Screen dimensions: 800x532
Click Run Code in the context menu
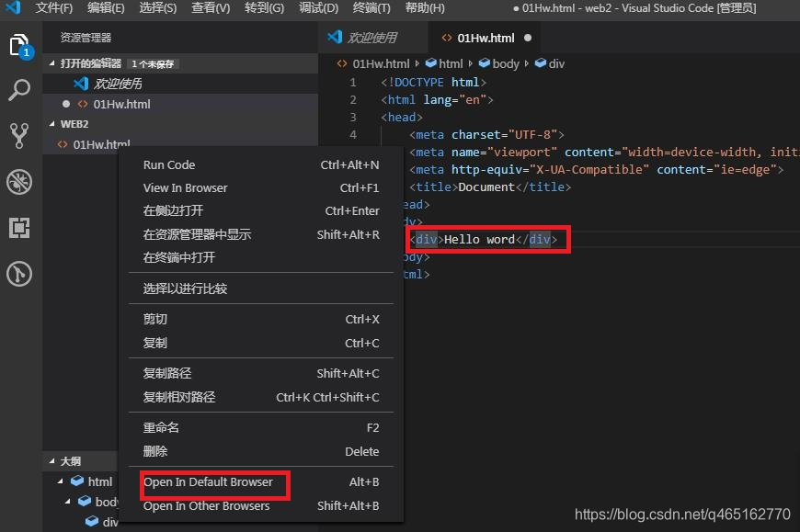click(x=168, y=164)
